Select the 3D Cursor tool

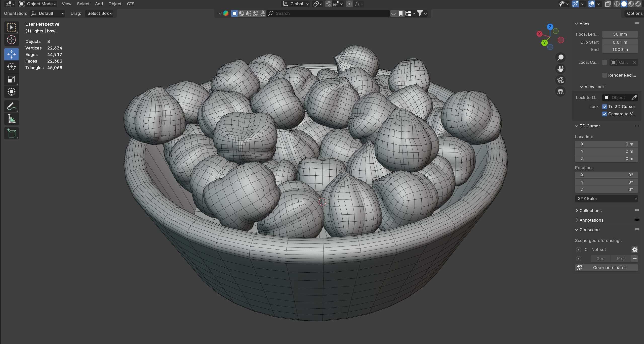[11, 40]
